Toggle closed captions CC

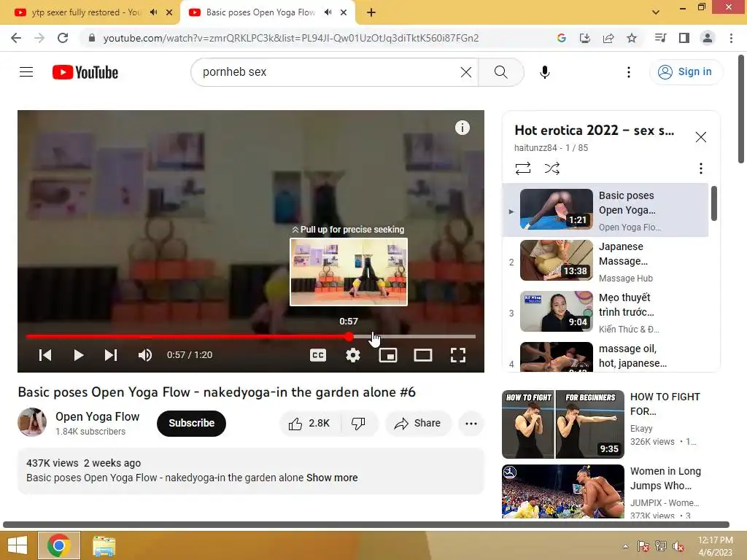coord(318,355)
